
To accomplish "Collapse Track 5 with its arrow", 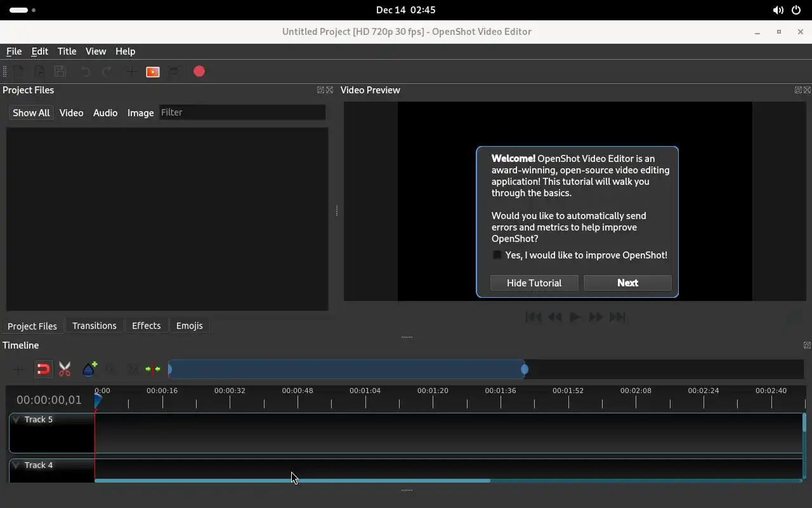I will tap(16, 419).
